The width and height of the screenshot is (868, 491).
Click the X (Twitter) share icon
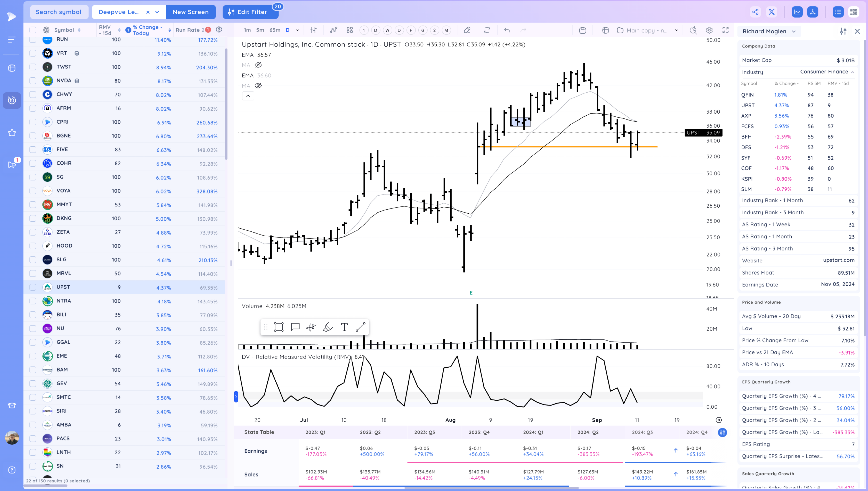[771, 12]
